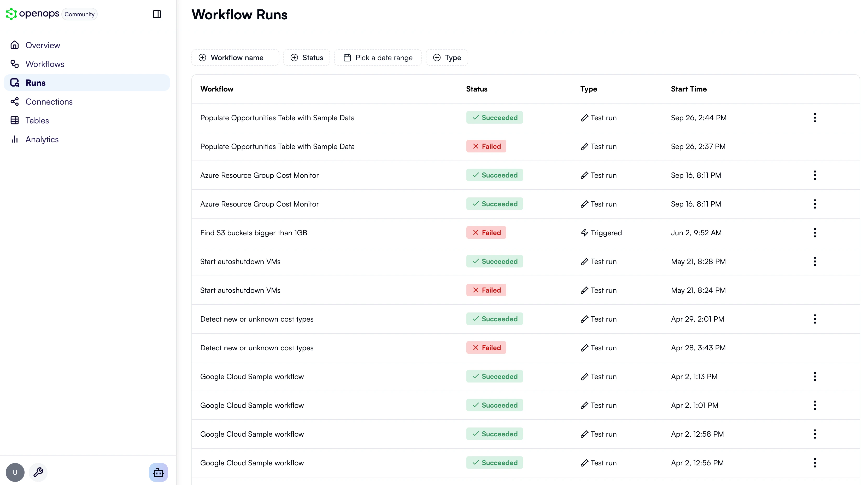Select the Runs magnifier icon in sidebar

tap(15, 83)
